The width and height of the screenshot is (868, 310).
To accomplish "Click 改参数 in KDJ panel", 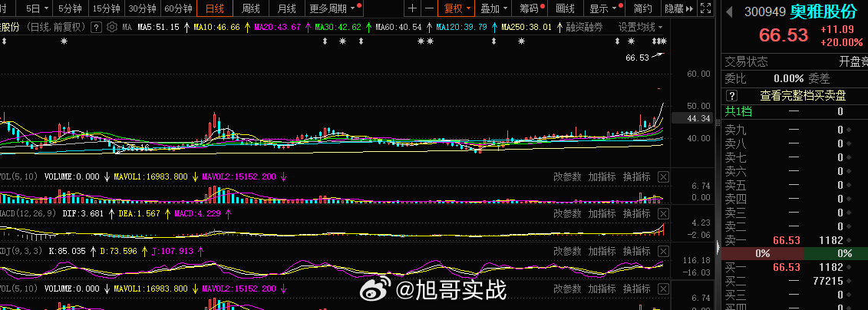I will (x=567, y=252).
